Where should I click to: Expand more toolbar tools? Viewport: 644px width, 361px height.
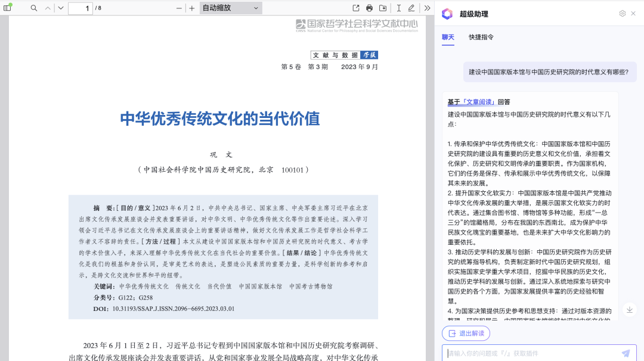tap(427, 8)
